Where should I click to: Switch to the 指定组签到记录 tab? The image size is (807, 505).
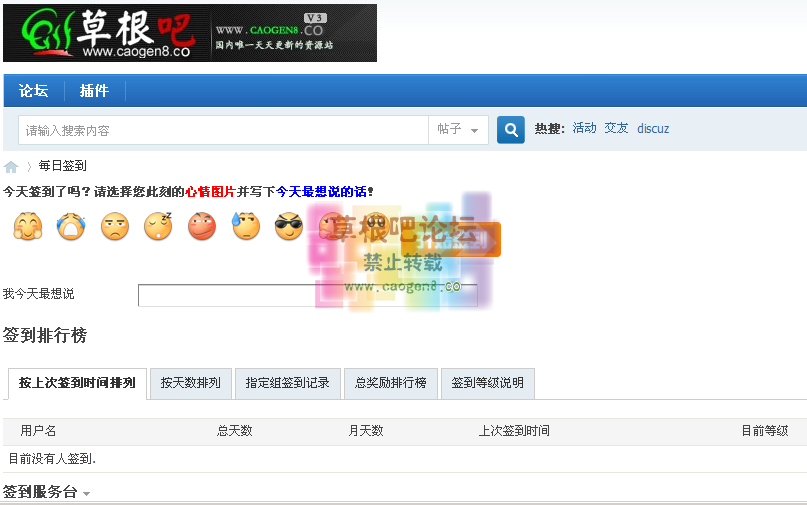[x=287, y=383]
